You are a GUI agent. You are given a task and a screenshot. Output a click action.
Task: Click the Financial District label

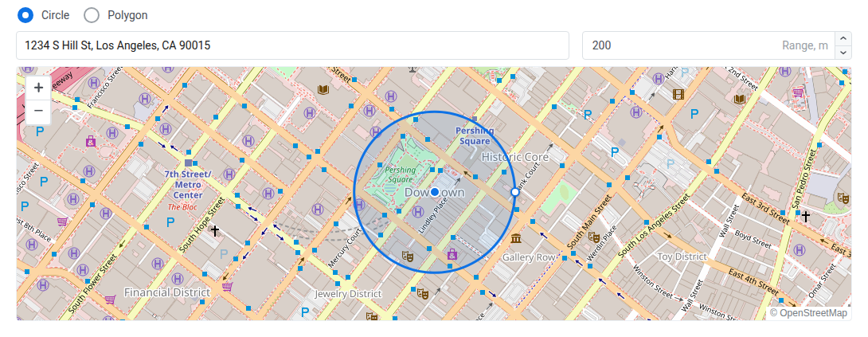(x=167, y=292)
